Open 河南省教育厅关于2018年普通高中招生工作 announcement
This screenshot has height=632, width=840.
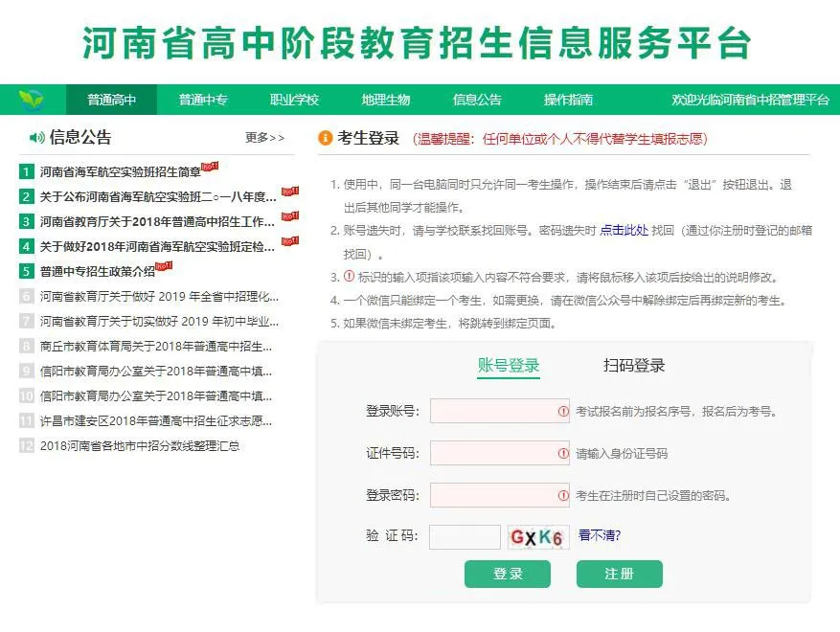[x=158, y=222]
